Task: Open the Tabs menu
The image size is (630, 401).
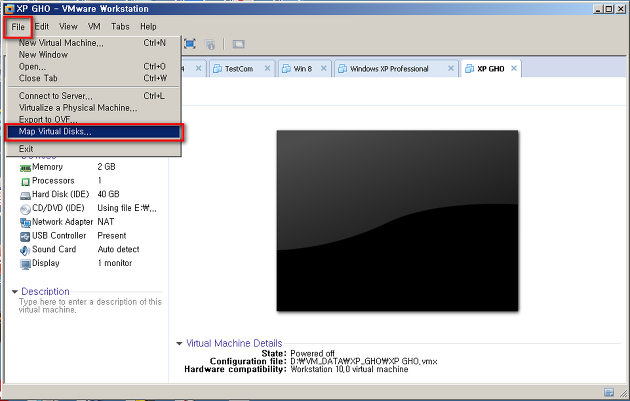Action: tap(120, 27)
